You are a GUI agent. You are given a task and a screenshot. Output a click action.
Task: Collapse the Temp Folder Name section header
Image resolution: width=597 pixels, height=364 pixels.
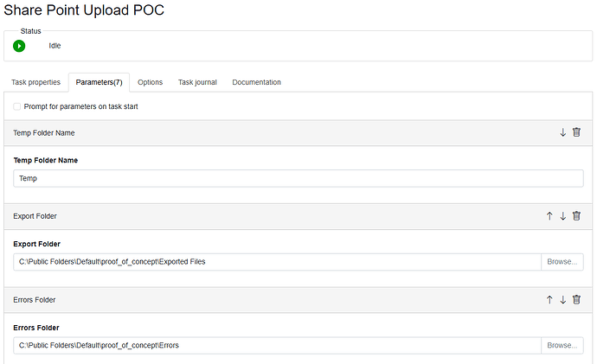(x=298, y=133)
